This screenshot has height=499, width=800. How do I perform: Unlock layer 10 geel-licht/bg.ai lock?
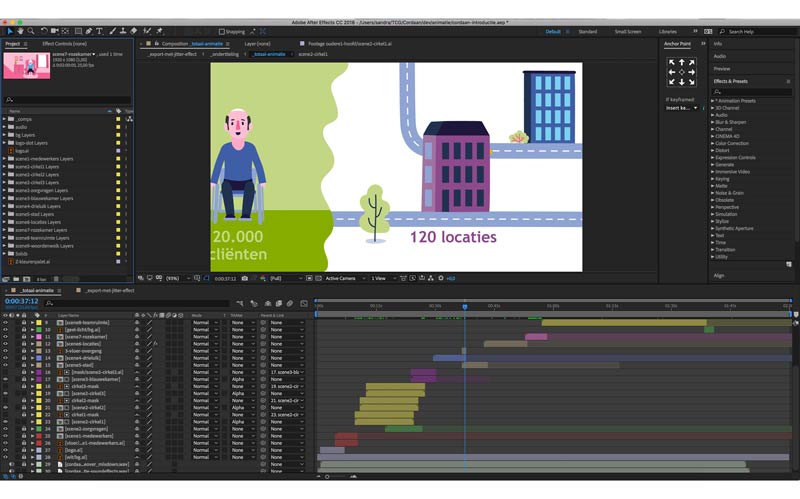23,330
